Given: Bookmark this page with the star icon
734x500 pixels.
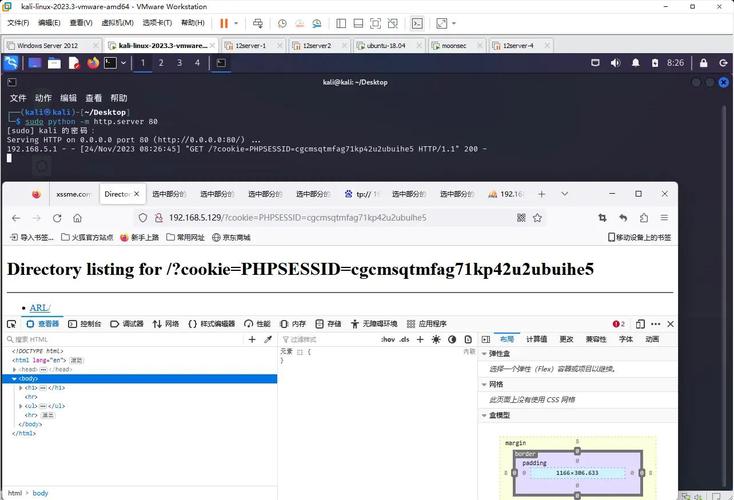Looking at the screenshot, I should [x=538, y=218].
